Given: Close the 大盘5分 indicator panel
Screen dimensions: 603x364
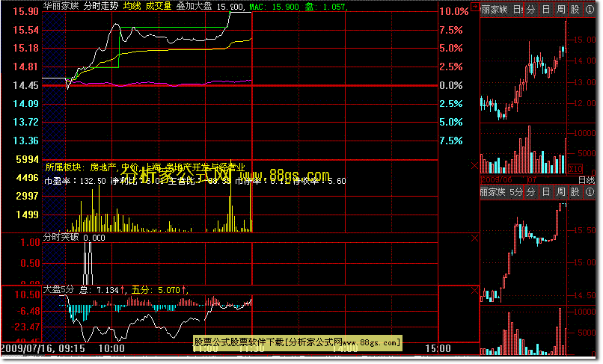Looking at the screenshot, I should click(x=474, y=291).
